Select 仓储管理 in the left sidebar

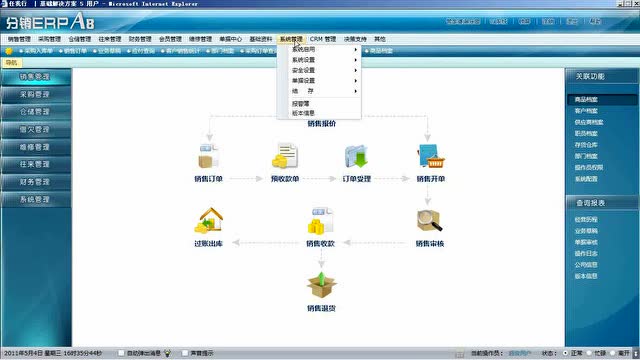click(35, 112)
